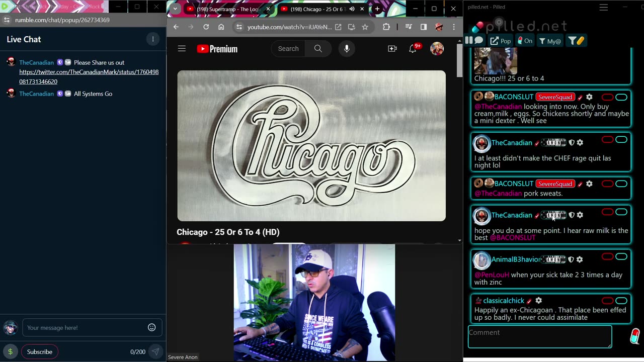This screenshot has width=644, height=362.
Task: Toggle the pill 'On' button
Action: pyautogui.click(x=525, y=41)
